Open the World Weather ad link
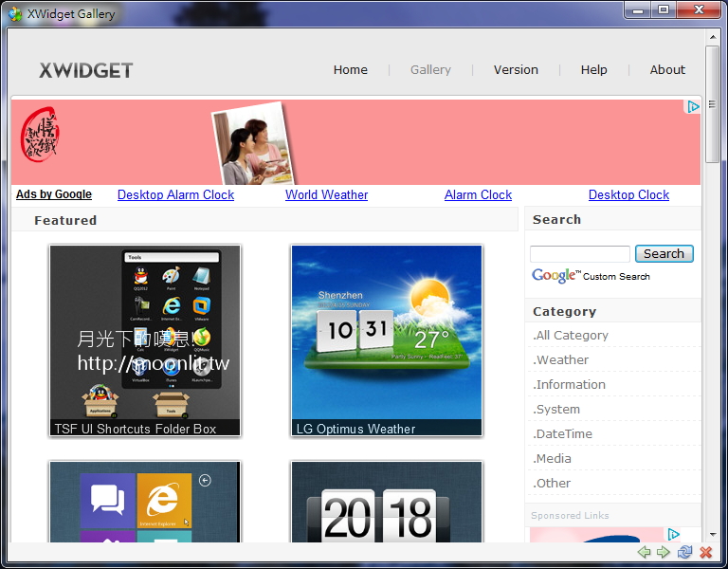Screen dimensions: 728x569 (326, 194)
